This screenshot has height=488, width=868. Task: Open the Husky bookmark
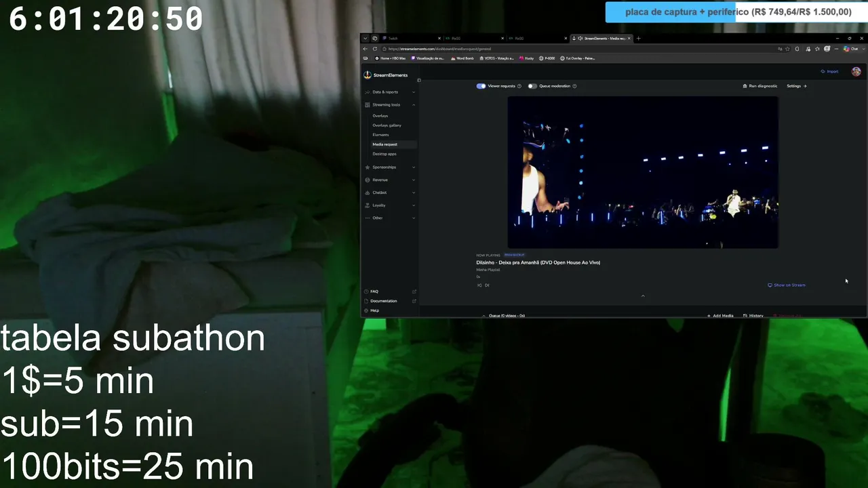click(527, 58)
